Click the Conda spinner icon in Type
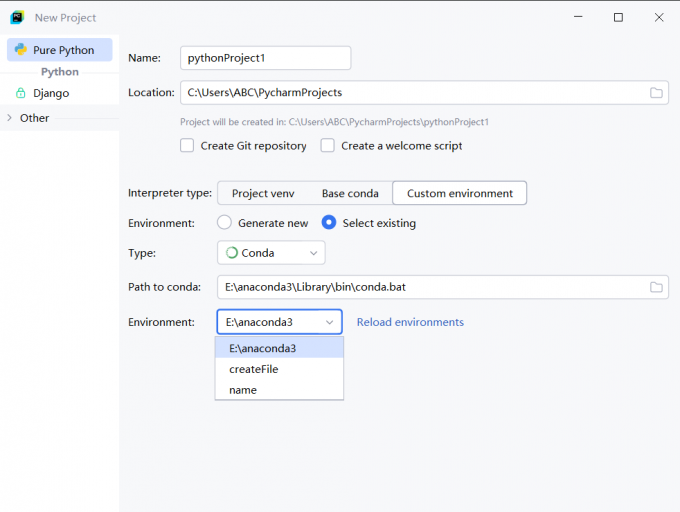Viewport: 680px width, 512px height. [232, 253]
